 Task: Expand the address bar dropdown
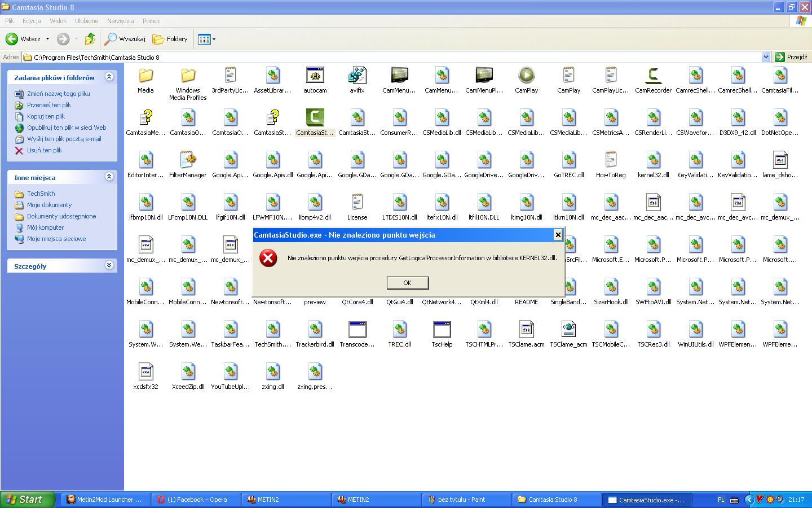766,57
